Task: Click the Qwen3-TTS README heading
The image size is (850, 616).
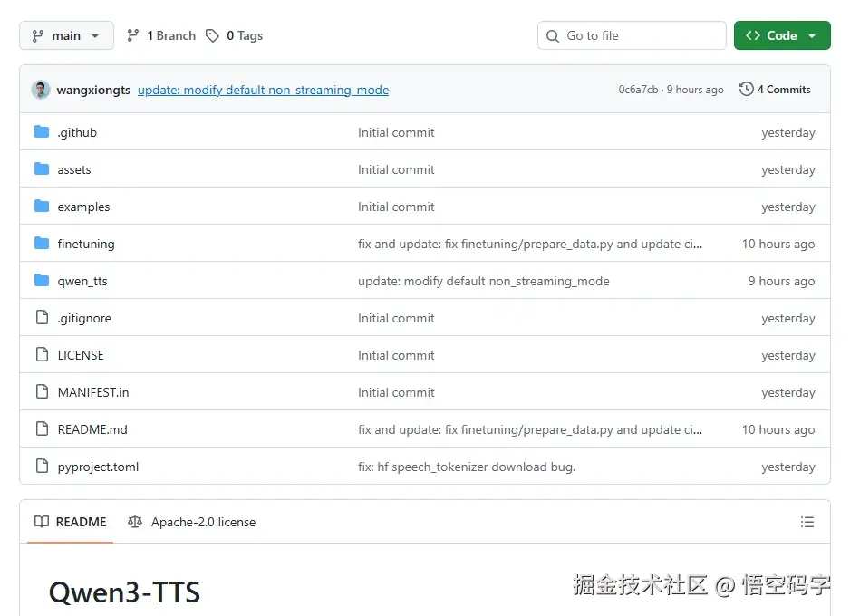Action: [125, 592]
